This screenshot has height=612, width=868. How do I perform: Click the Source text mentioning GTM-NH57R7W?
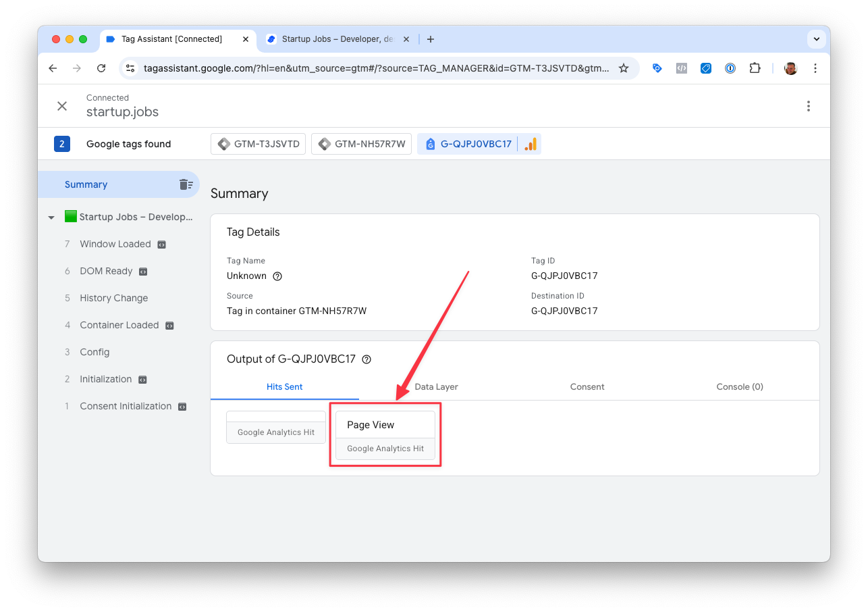click(296, 311)
